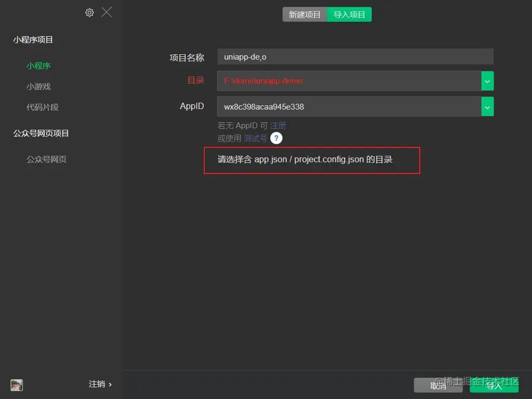Select 小程序 in the sidebar
Image resolution: width=532 pixels, height=399 pixels.
click(38, 66)
